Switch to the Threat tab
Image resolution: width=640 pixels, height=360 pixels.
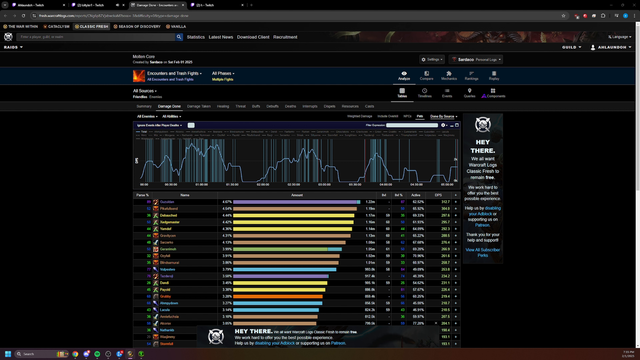point(240,106)
